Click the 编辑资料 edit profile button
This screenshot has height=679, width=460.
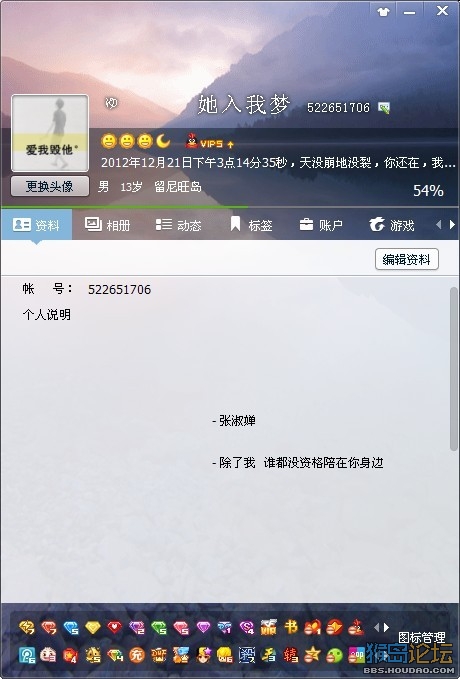coord(407,259)
